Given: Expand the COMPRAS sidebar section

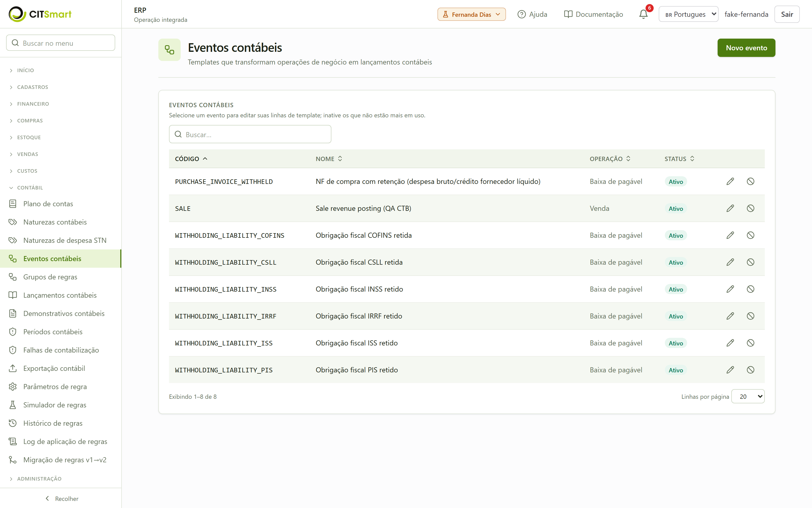Looking at the screenshot, I should (30, 121).
